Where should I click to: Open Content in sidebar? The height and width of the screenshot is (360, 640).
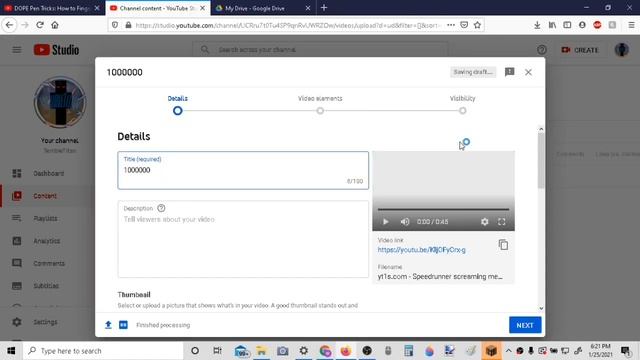45,196
